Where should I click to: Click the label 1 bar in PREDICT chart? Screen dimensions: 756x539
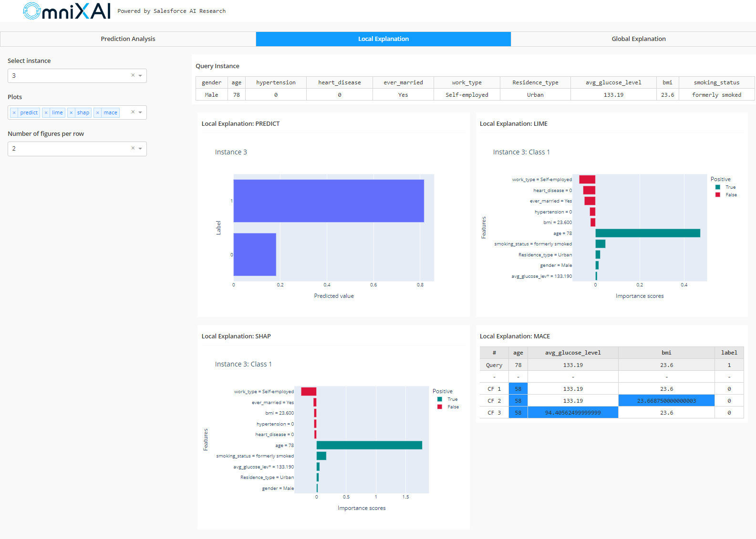click(x=329, y=201)
